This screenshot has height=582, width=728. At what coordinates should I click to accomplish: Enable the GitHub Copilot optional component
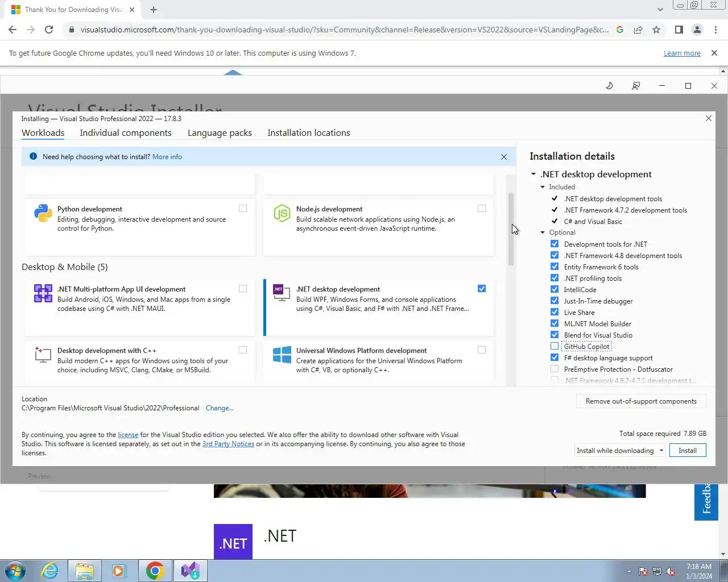(555, 346)
